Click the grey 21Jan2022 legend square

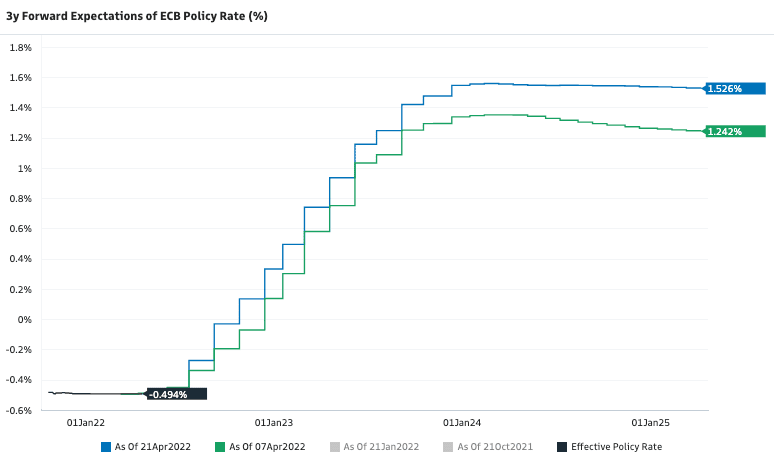334,447
